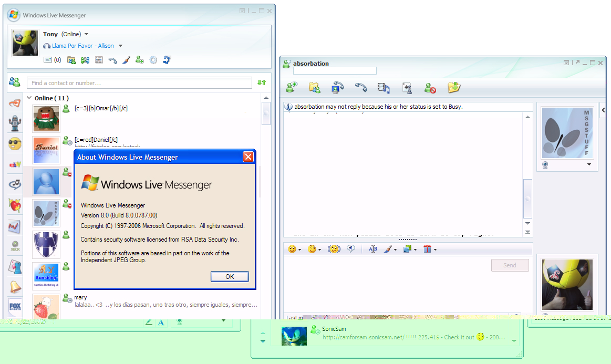Viewport: 611px width, 364px height.
Task: Open the camforsam.sonicsam.net link under SonicSam
Action: point(363,338)
